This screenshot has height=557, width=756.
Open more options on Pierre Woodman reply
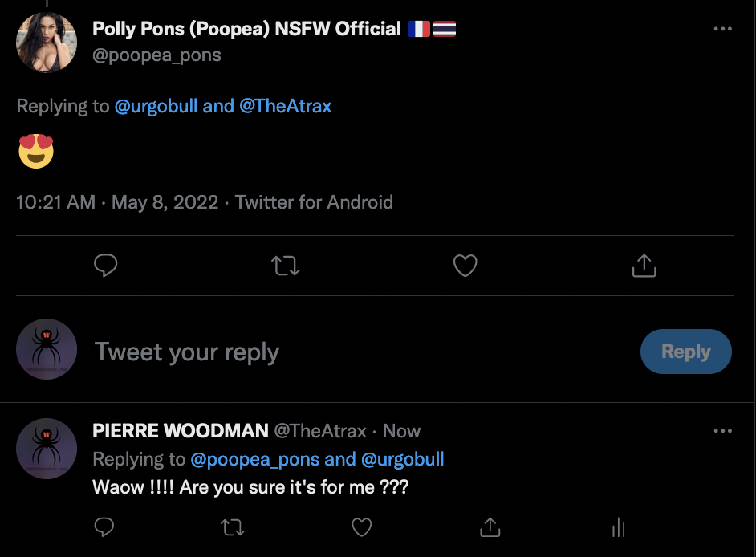pos(722,431)
